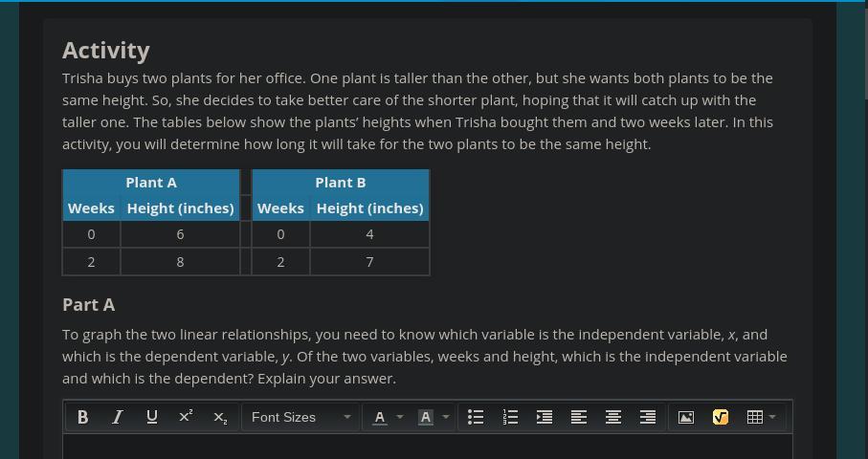Open the insert table menu
Viewport: 868px width, 459px height.
(761, 417)
